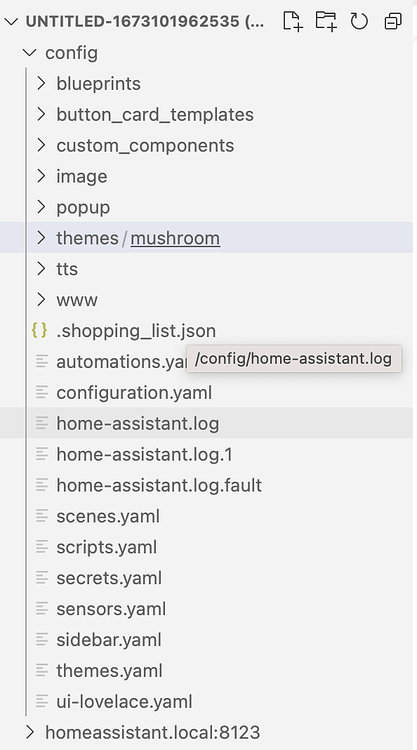417x750 pixels.
Task: Select the button_card_templates folder
Action: (x=155, y=115)
